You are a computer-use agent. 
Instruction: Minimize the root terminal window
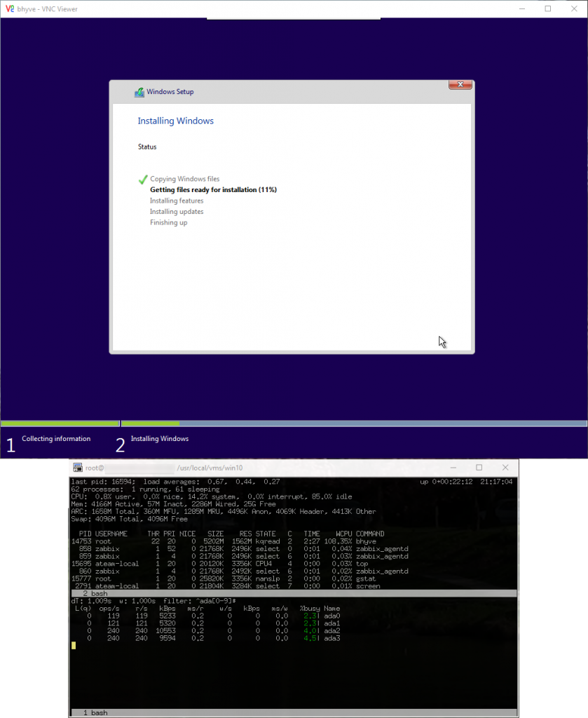[x=453, y=468]
